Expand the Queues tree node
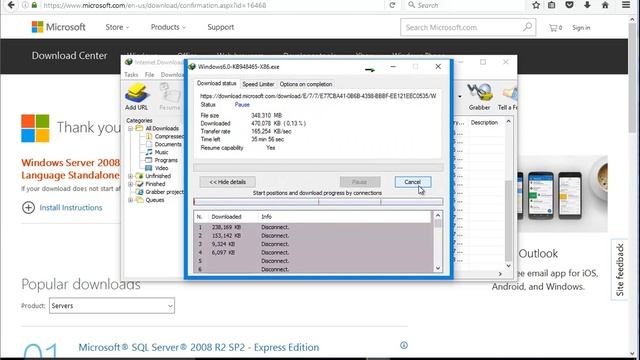The image size is (640, 360). coord(131,200)
